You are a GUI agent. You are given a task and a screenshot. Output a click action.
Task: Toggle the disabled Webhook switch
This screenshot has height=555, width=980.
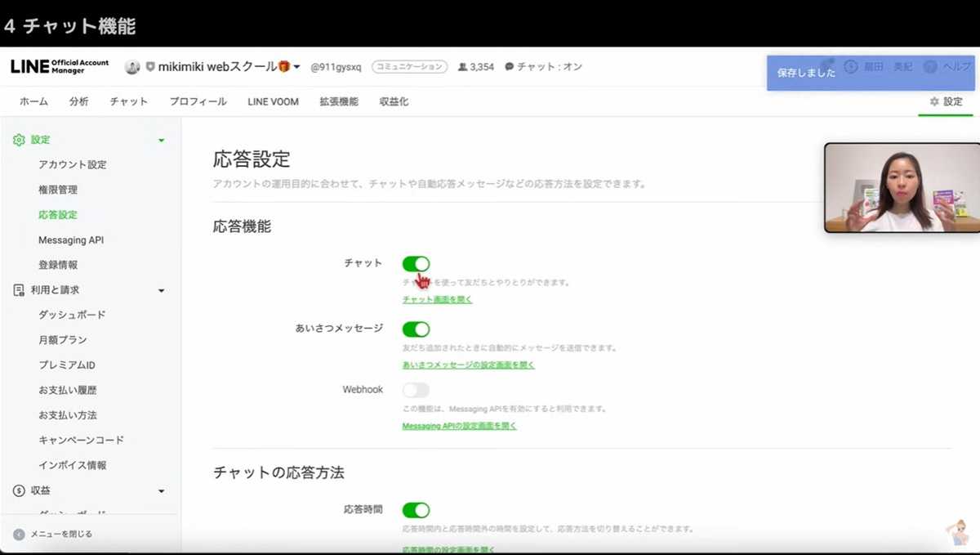416,390
